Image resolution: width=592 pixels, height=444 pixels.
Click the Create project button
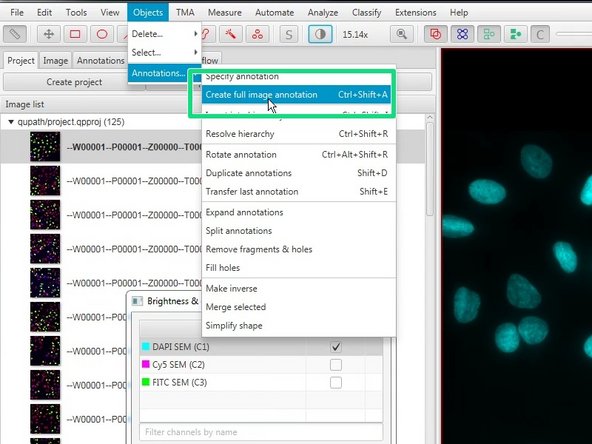(x=74, y=82)
